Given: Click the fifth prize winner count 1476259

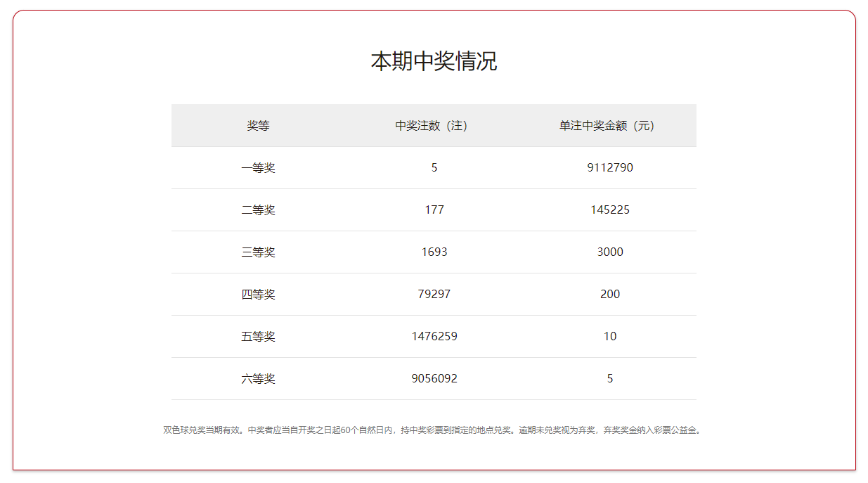Looking at the screenshot, I should [434, 337].
